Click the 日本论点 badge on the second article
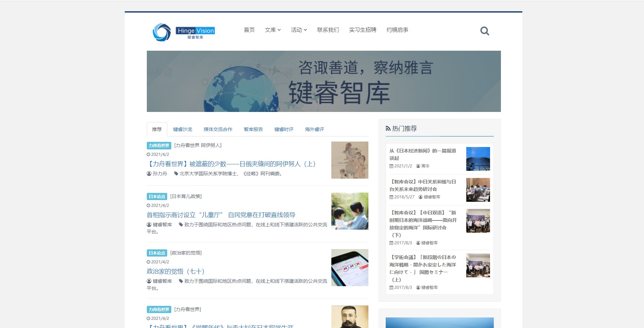644x328 pixels. 156,196
